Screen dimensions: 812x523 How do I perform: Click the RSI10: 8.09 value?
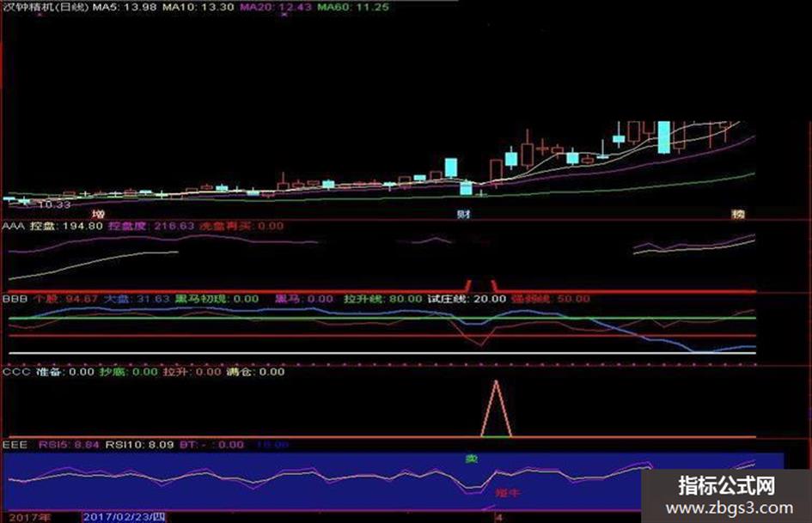click(139, 444)
